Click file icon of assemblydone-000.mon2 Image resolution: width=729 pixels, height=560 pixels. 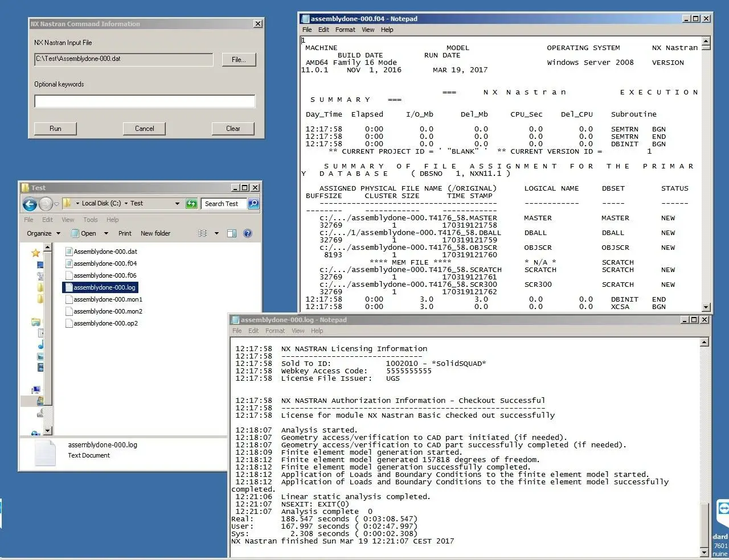(69, 311)
